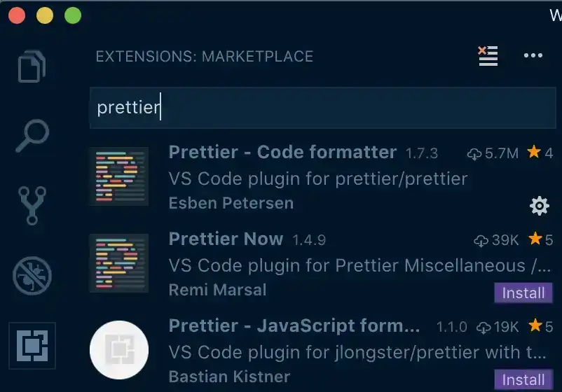Open the Debug bug icon in activity bar
The width and height of the screenshot is (562, 392).
coord(32,276)
